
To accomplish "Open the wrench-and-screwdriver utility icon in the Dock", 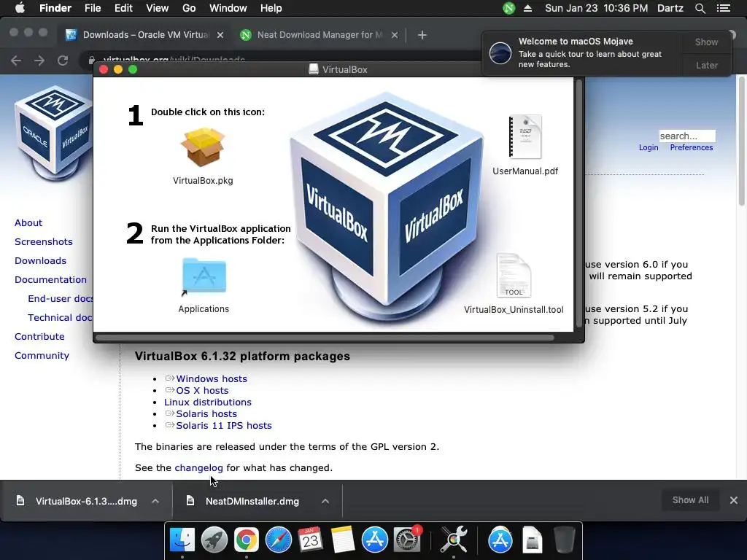I will [x=454, y=540].
